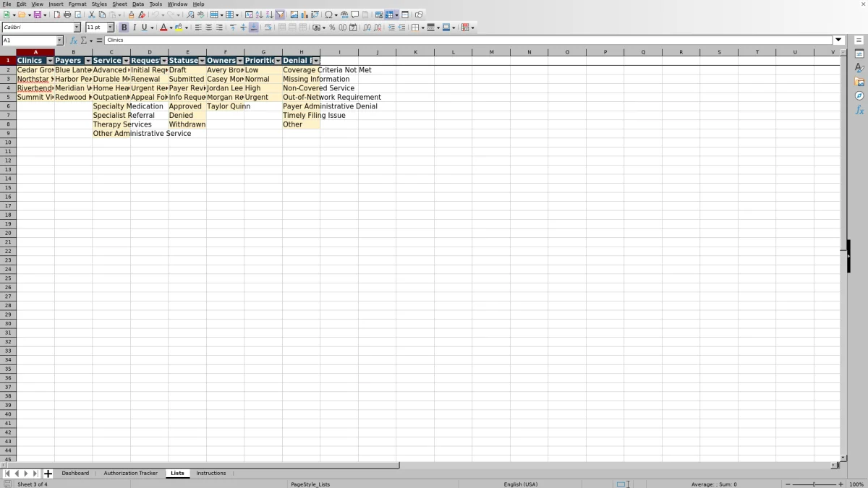Open the Functions sidebar deck icon

[859, 110]
